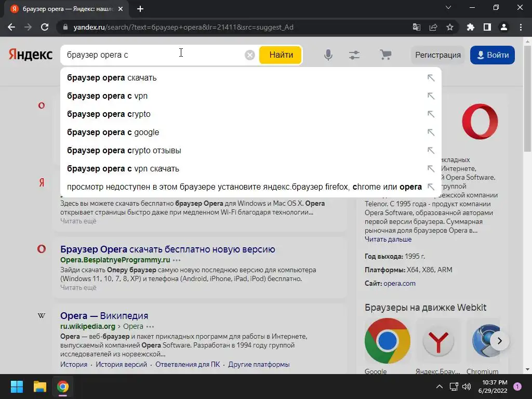532x399 pixels.
Task: Open the tab search dropdown arrow
Action: point(448,7)
